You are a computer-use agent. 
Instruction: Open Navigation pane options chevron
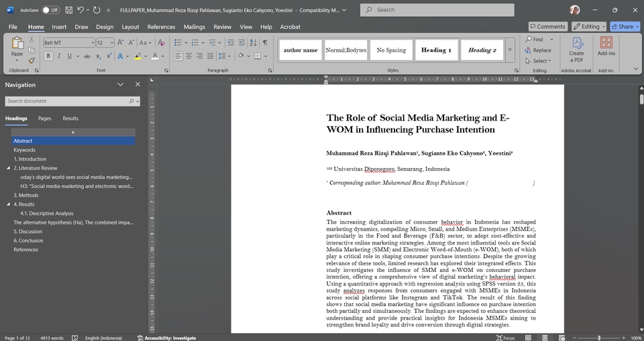point(120,84)
